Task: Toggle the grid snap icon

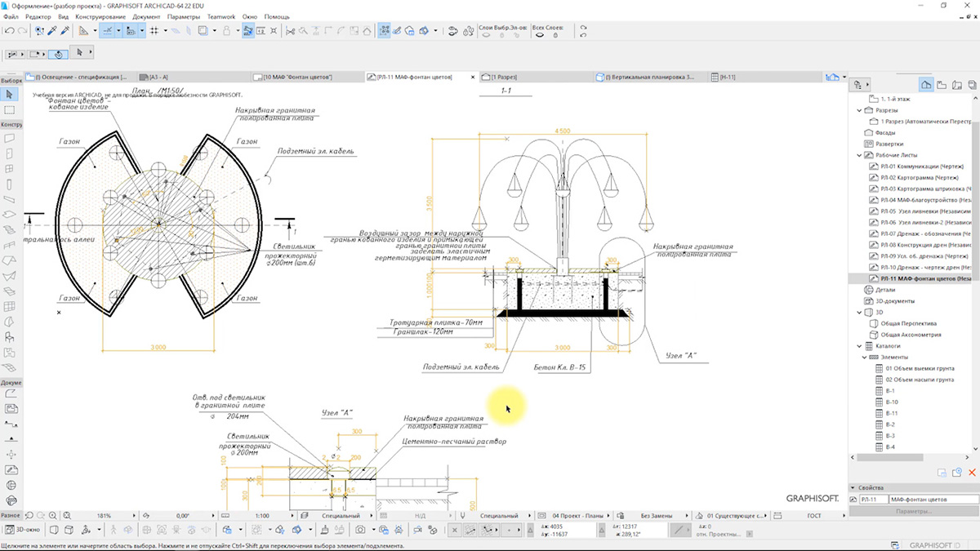Action: (154, 31)
